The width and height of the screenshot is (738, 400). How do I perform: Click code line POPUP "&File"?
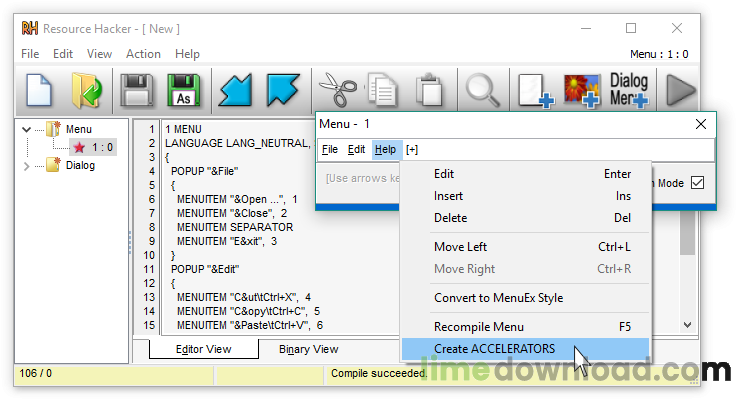click(205, 171)
